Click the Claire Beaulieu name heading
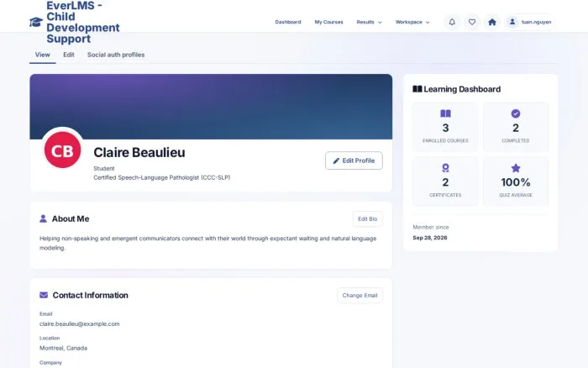 139,152
